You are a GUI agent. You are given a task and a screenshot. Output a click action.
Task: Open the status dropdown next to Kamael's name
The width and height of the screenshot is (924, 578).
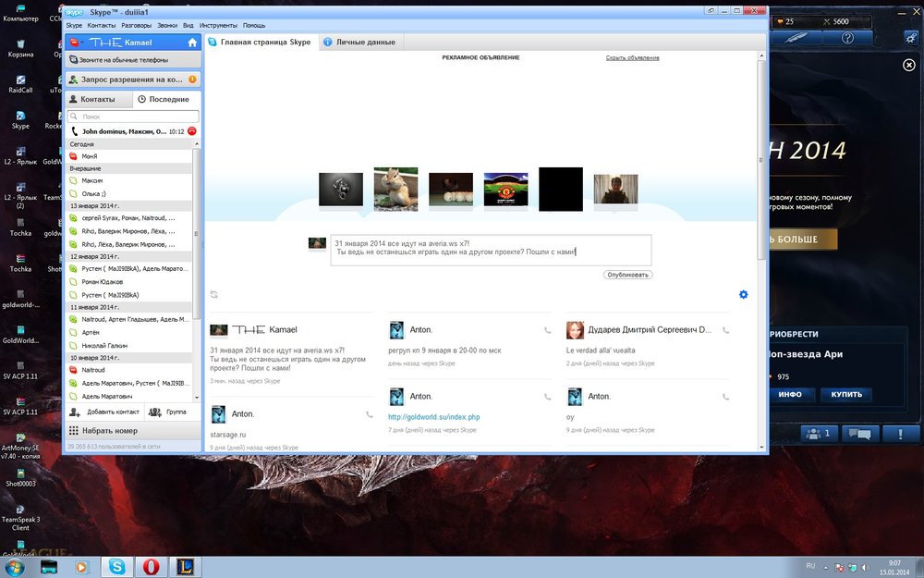pyautogui.click(x=76, y=43)
